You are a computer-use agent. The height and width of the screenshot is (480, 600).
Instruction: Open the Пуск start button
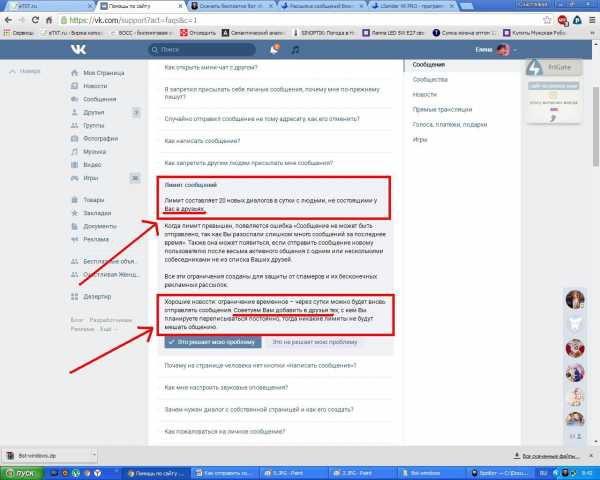tap(22, 473)
